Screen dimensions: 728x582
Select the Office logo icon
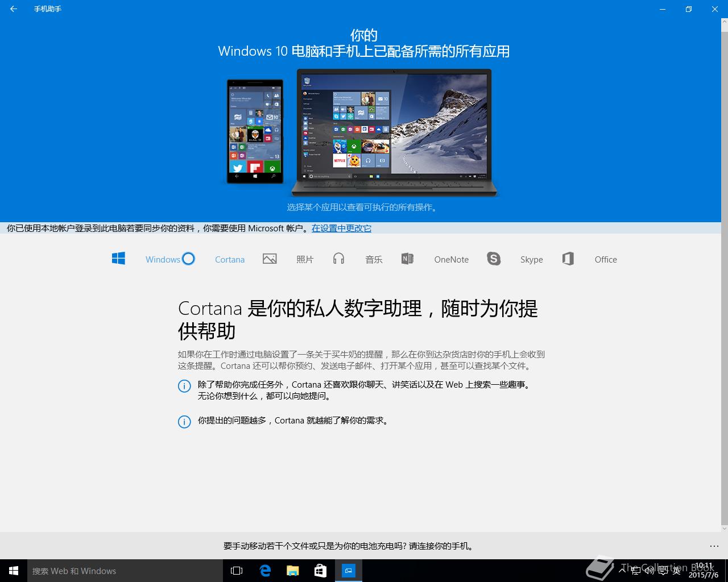click(568, 259)
